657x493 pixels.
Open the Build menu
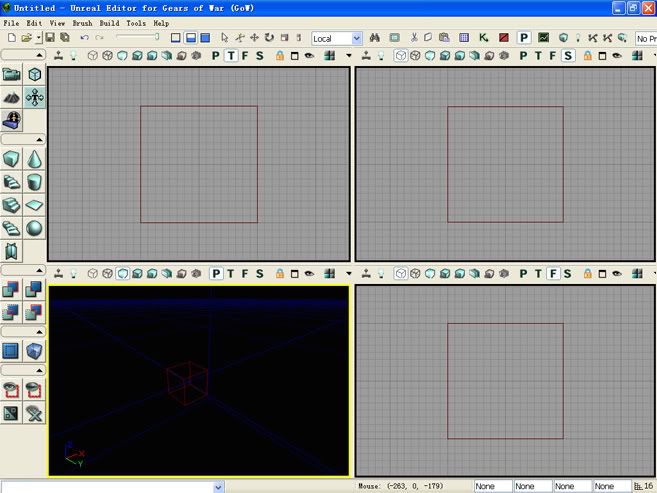[x=109, y=22]
